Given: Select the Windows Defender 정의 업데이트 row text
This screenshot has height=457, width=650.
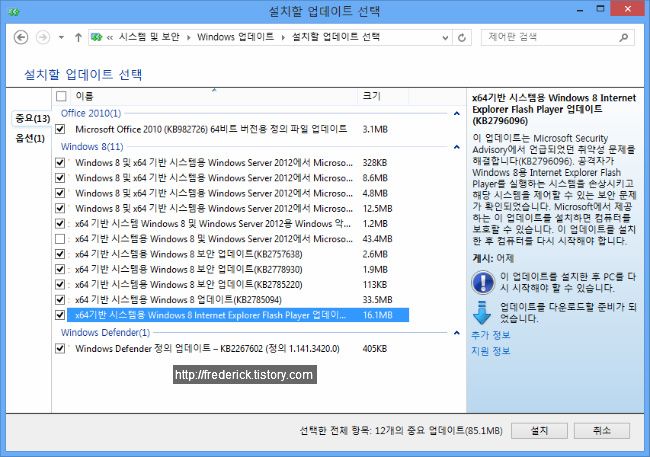Looking at the screenshot, I should click(207, 348).
